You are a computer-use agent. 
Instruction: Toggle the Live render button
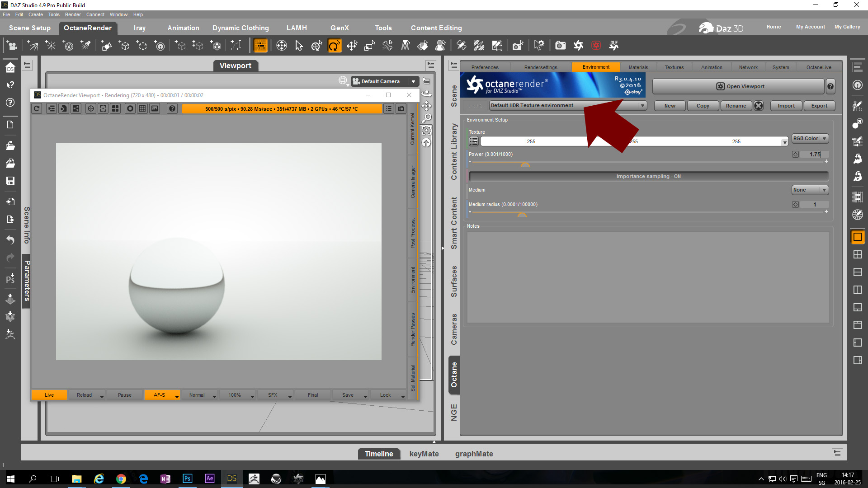(49, 395)
